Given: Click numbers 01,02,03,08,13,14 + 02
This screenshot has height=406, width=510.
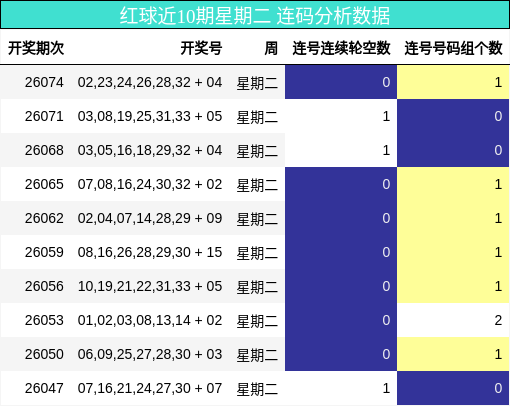Looking at the screenshot, I should tap(150, 320).
